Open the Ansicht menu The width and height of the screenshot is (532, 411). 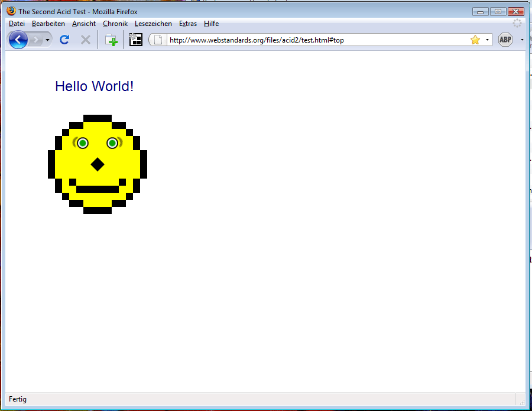pos(84,24)
